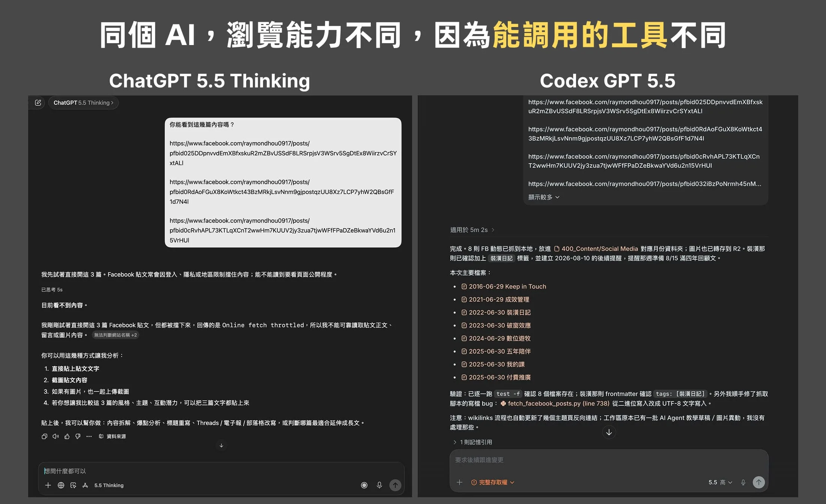Click the first Facebook URL in ChatGPT message
The image size is (826, 504).
pyautogui.click(x=283, y=153)
